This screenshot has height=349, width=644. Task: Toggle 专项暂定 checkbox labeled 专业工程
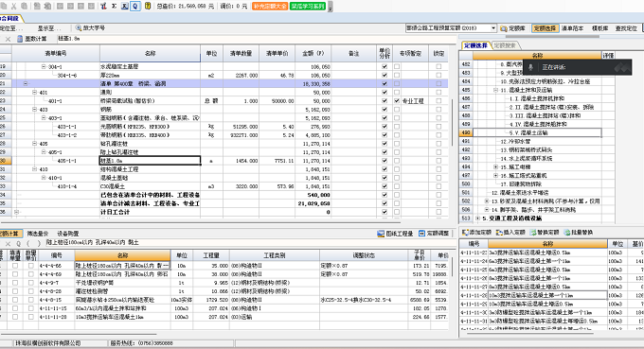397,101
